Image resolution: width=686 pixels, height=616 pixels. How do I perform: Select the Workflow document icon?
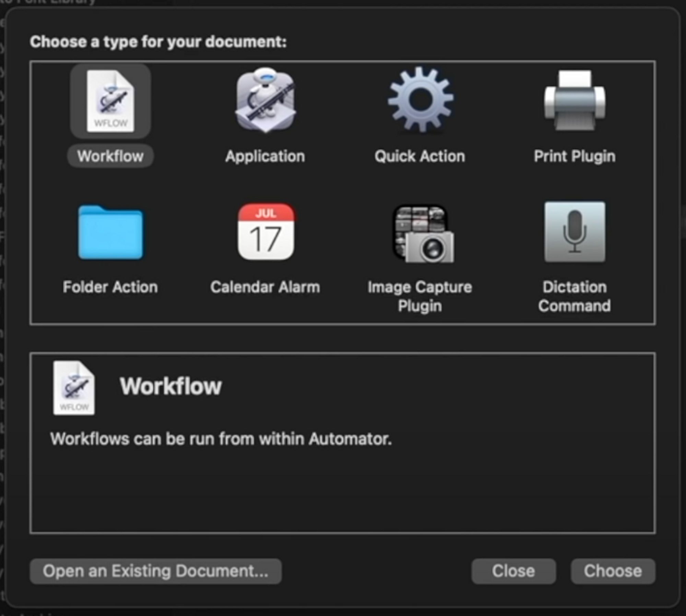click(110, 101)
